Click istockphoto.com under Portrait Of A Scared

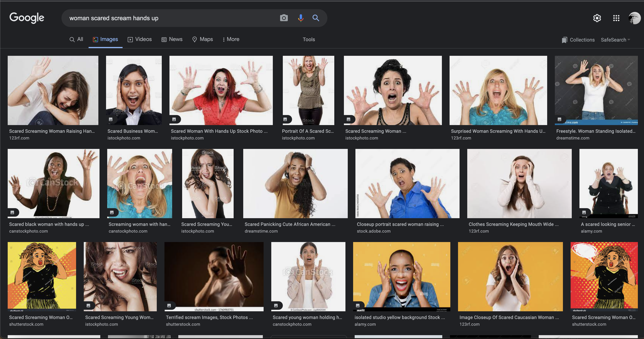point(298,138)
